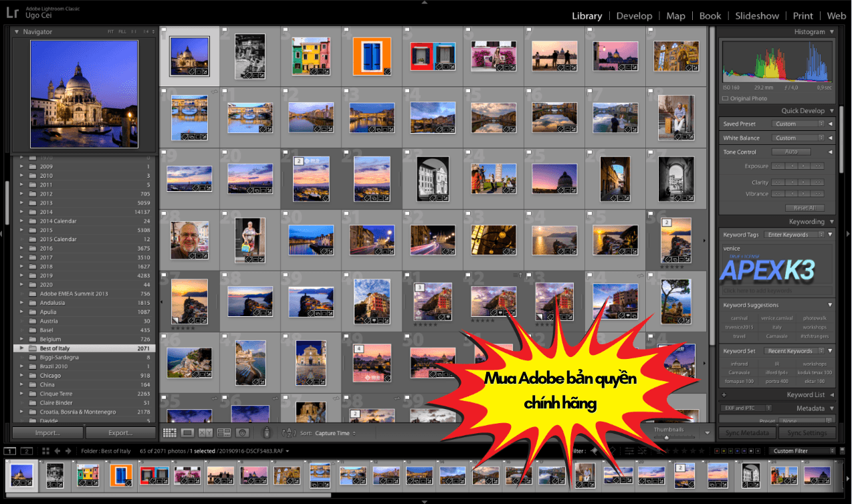This screenshot has width=852, height=504.
Task: Click the Auto tone button
Action: (791, 152)
